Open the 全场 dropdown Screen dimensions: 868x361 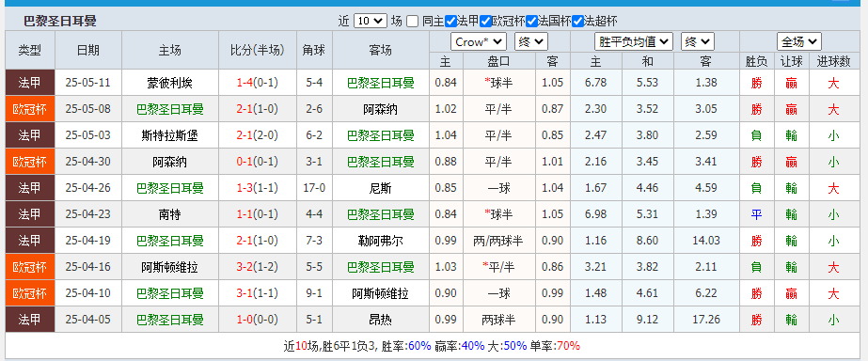[x=798, y=41]
